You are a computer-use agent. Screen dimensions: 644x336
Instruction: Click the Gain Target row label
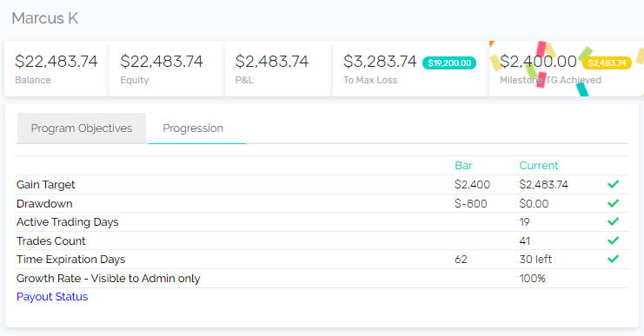click(45, 185)
